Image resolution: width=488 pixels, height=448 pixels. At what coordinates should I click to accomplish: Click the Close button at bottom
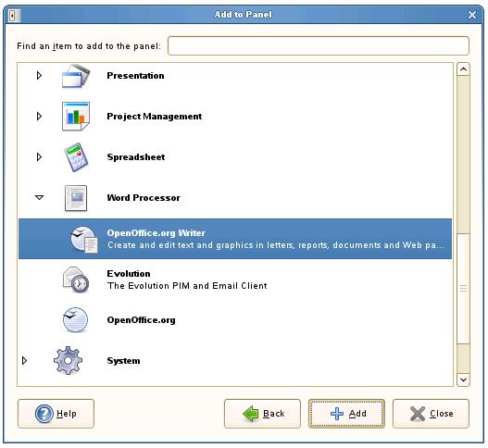tap(431, 414)
